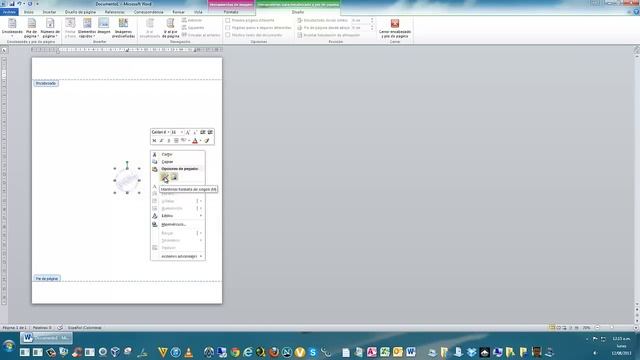Open the Pie de página gallery
Image resolution: width=640 pixels, height=360 pixels.
[x=31, y=28]
